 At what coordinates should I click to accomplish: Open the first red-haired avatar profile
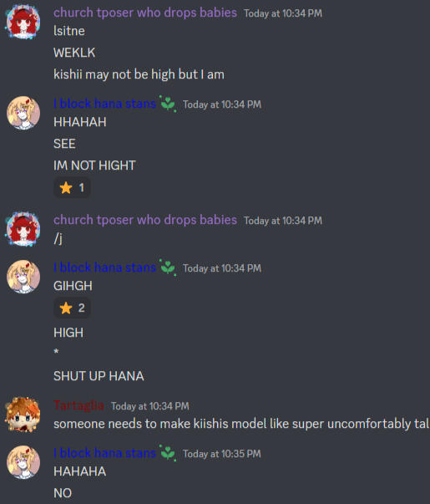click(x=23, y=22)
